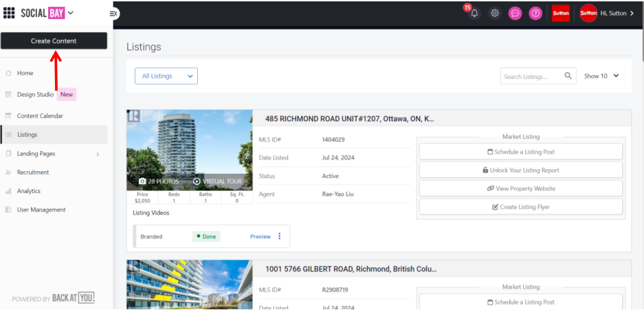This screenshot has height=310, width=644.
Task: Click the Content Calendar icon
Action: [8, 115]
